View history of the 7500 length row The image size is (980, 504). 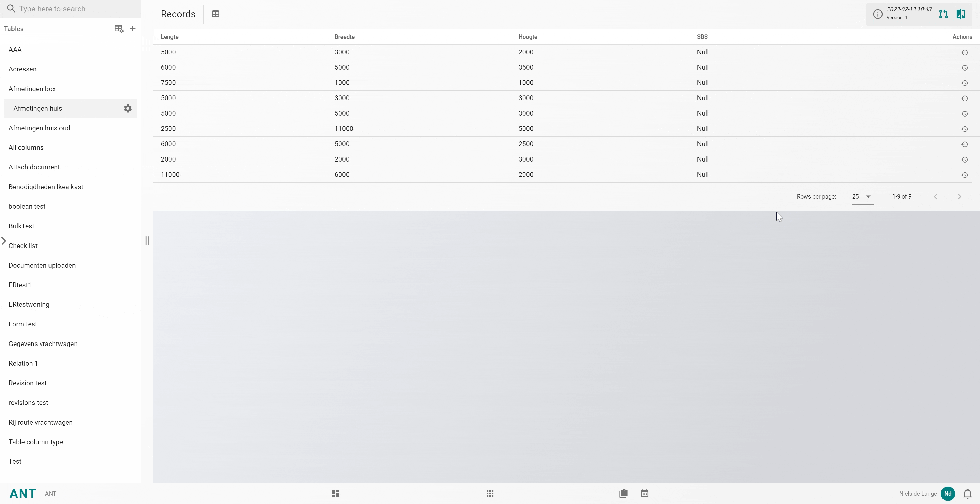pyautogui.click(x=964, y=83)
